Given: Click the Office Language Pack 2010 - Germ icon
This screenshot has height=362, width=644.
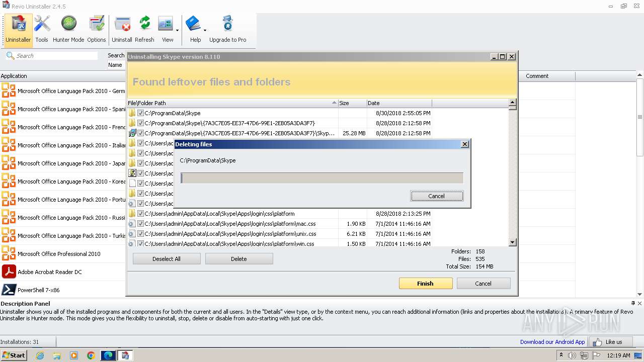Looking at the screenshot, I should 9,91.
